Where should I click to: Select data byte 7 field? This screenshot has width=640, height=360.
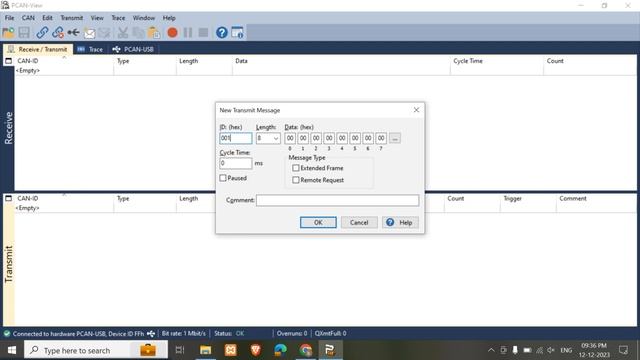click(x=381, y=138)
